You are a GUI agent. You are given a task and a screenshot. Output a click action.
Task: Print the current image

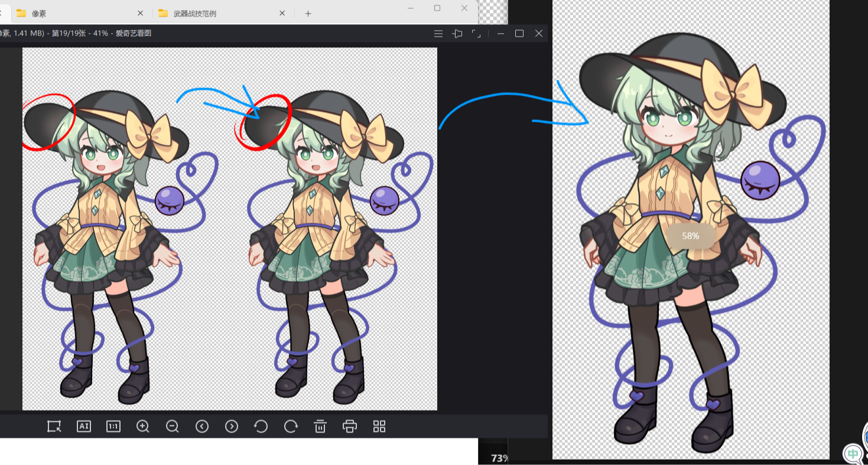coord(350,426)
